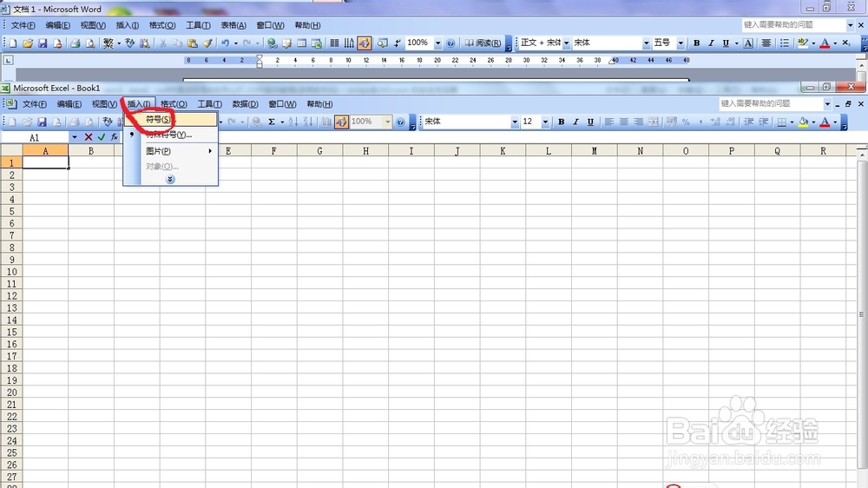Click New document icon in Word toolbar
This screenshot has width=868, height=488.
coord(13,43)
